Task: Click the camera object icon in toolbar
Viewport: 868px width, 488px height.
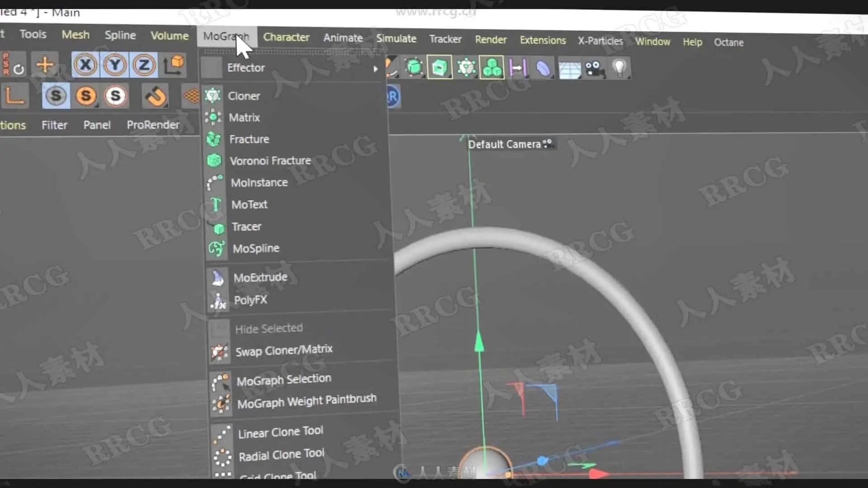Action: pos(594,69)
